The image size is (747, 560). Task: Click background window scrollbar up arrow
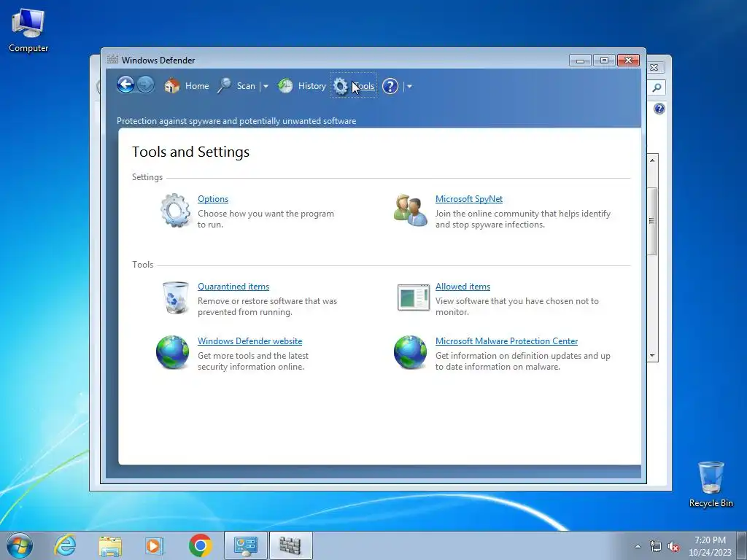click(x=652, y=160)
